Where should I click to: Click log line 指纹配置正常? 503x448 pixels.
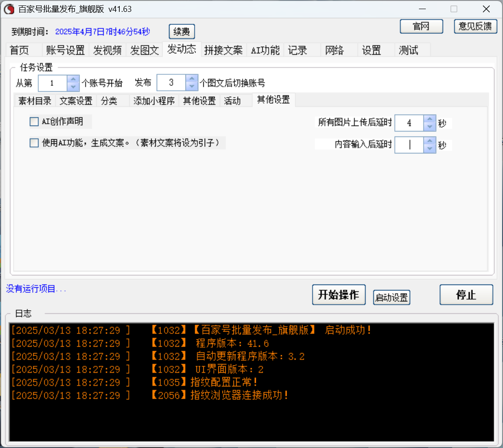coord(134,382)
